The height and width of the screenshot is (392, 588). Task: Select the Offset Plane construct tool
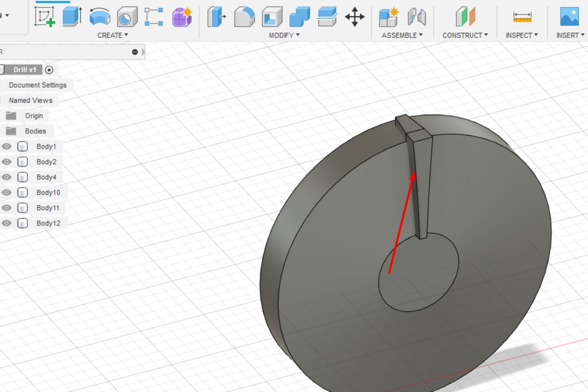(466, 17)
